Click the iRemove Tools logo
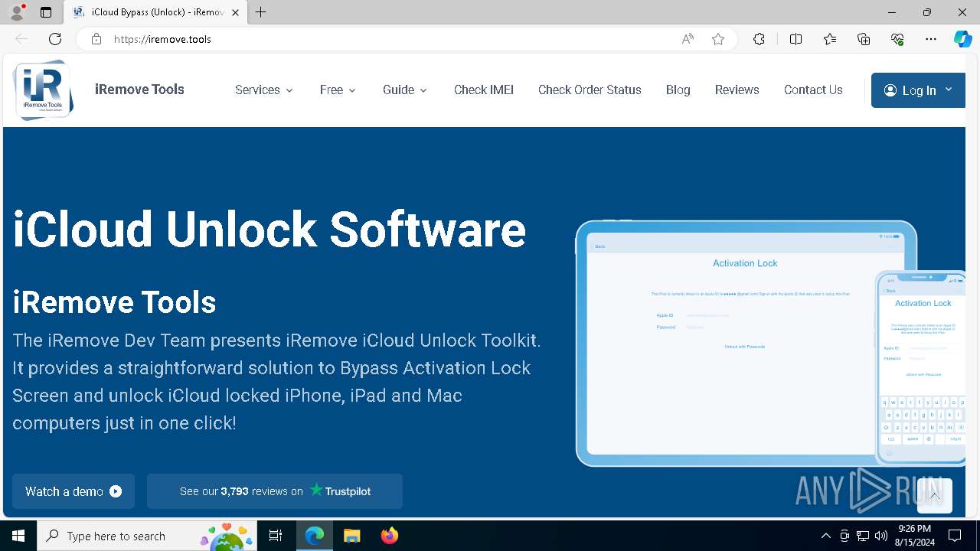980x551 pixels. point(43,90)
